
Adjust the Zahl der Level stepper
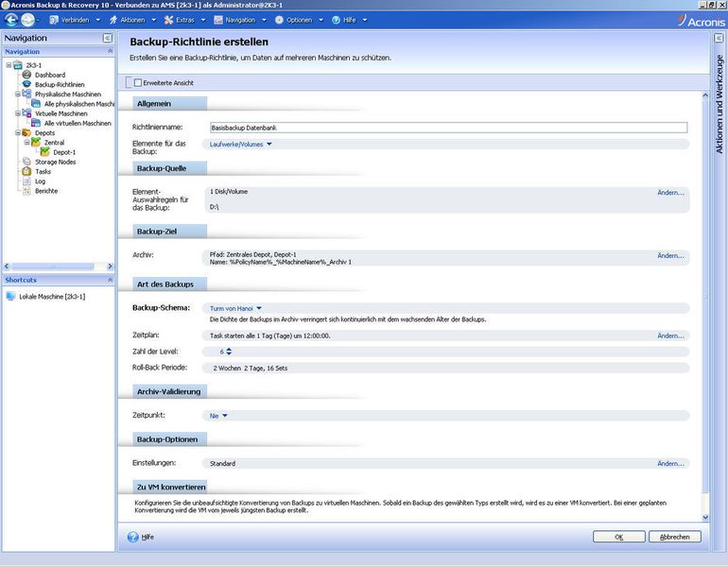[229, 352]
